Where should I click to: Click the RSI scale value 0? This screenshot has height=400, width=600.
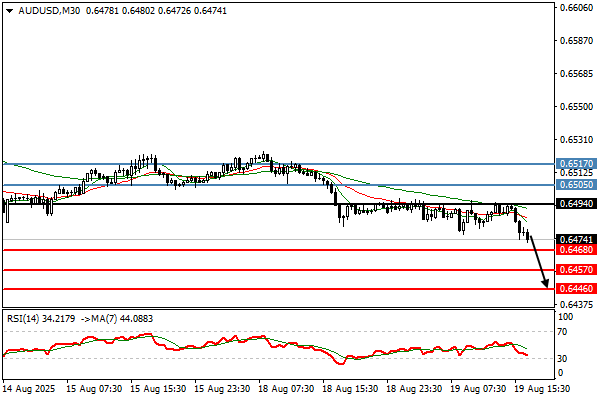point(561,372)
